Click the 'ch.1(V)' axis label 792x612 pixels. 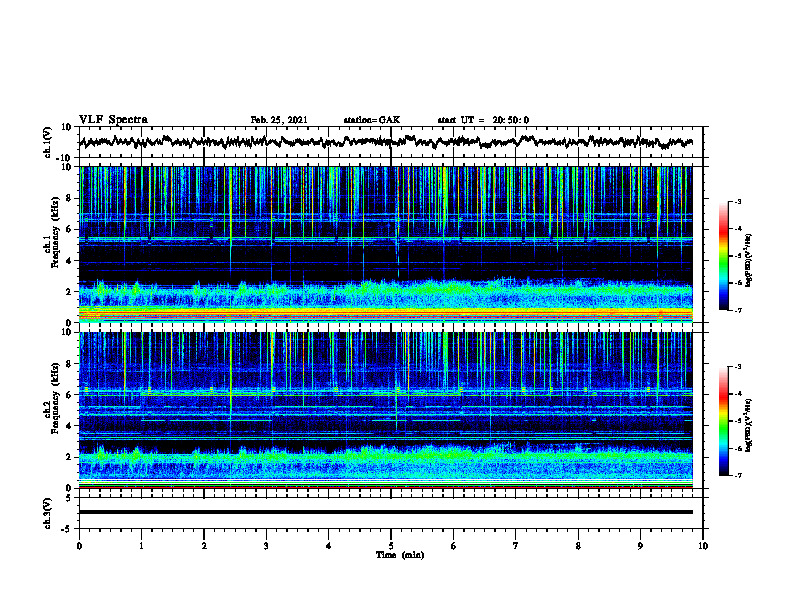coord(48,142)
